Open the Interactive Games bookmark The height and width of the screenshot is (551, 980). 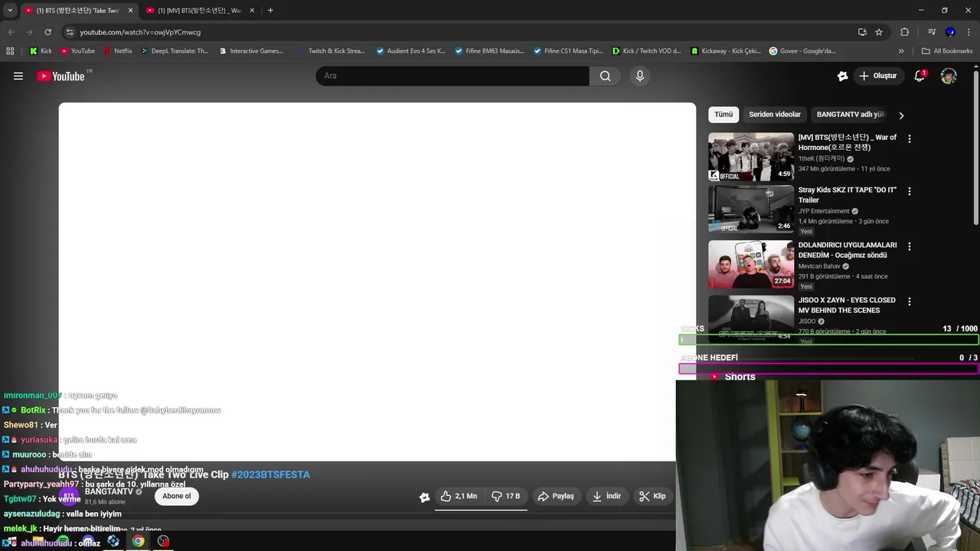coord(250,51)
